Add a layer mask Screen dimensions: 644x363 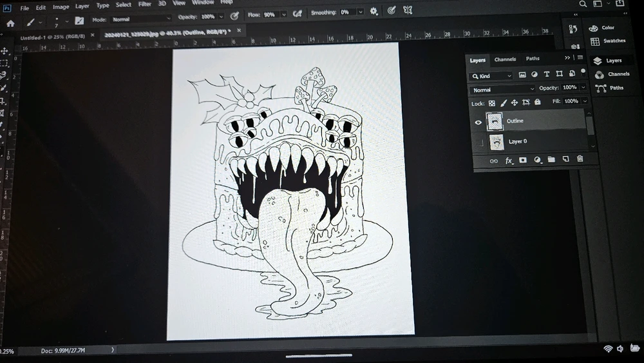pos(523,160)
